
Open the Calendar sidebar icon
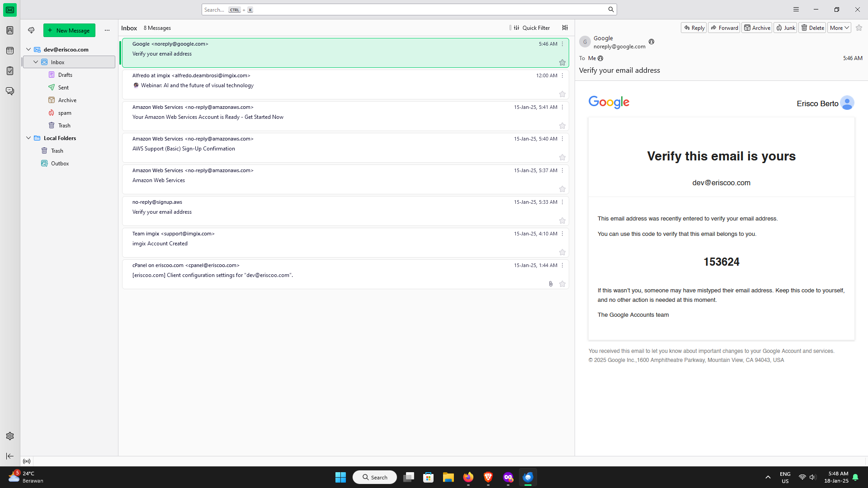tap(10, 51)
